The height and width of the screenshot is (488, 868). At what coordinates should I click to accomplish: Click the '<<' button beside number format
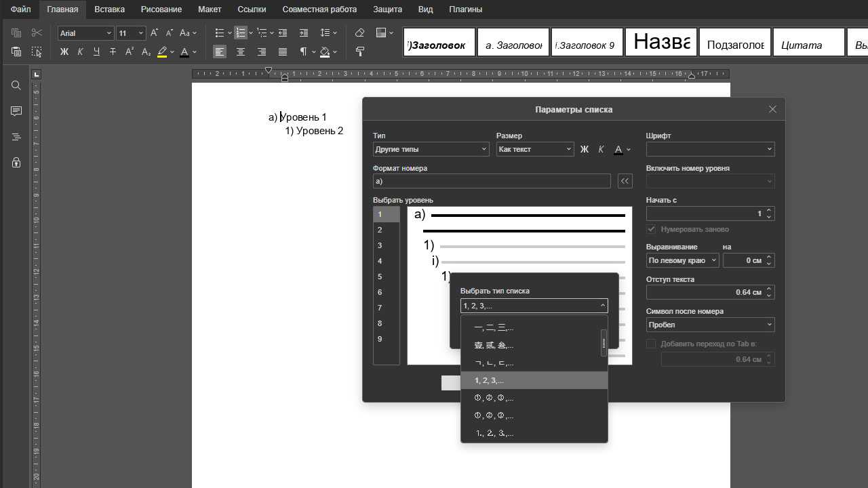(x=625, y=181)
